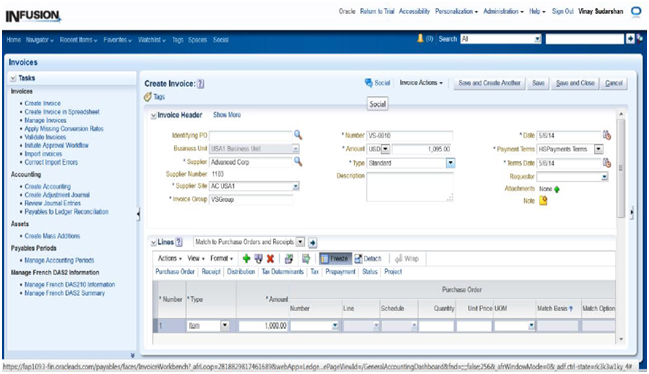The image size is (649, 374).
Task: Click the Social speech bubble icon
Action: [x=368, y=83]
